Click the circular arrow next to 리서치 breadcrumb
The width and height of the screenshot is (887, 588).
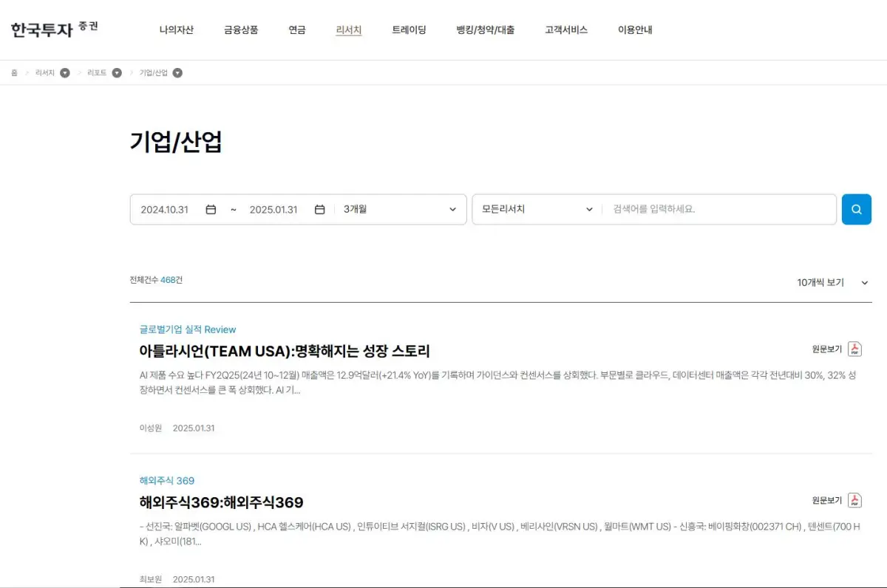(65, 72)
